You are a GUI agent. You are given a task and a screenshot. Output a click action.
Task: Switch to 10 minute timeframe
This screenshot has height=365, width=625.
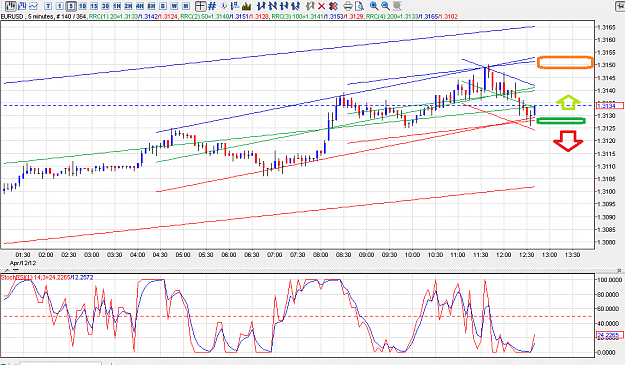[83, 6]
